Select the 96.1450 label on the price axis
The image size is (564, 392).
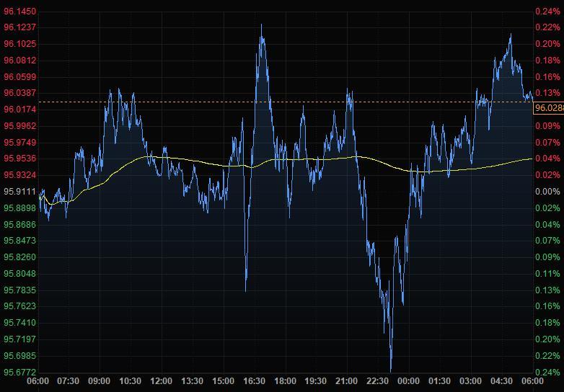point(20,11)
